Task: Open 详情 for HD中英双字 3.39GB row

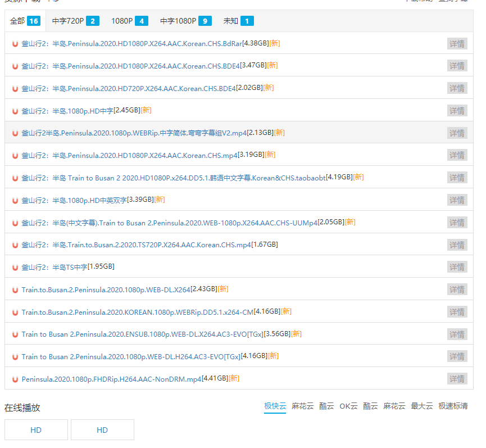Action: (457, 200)
